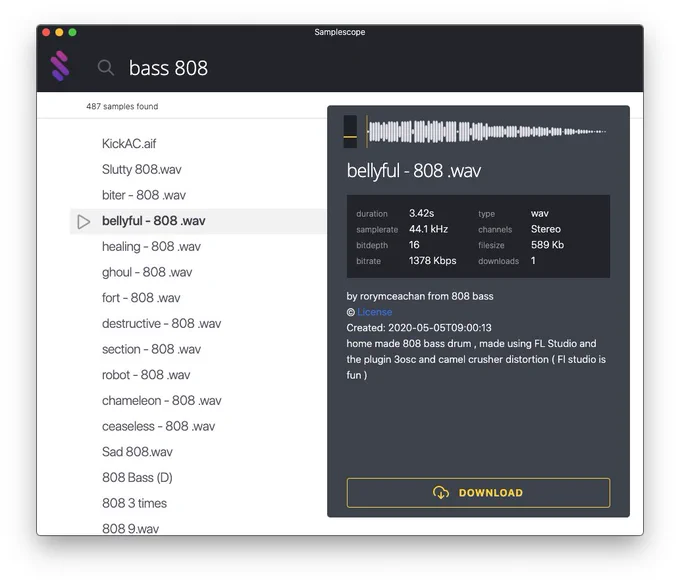Select Slutty 808.wav sample
Viewport: 680px width, 584px height.
pos(141,169)
